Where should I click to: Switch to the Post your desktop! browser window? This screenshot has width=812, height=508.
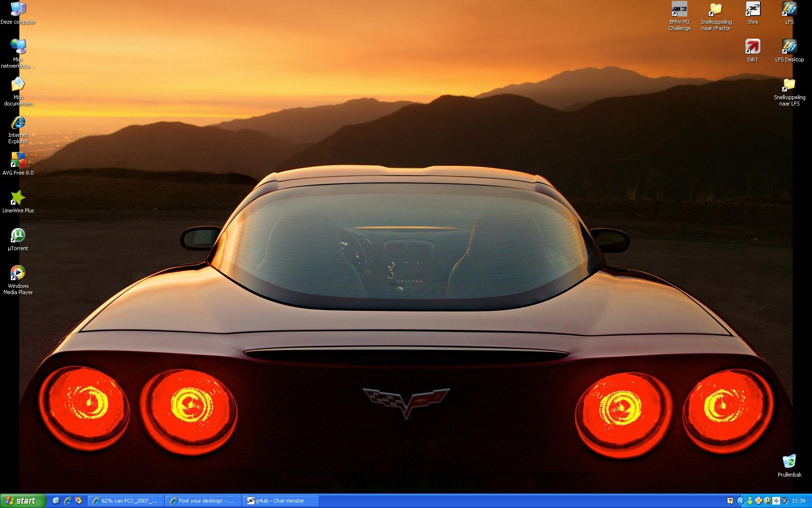[203, 501]
